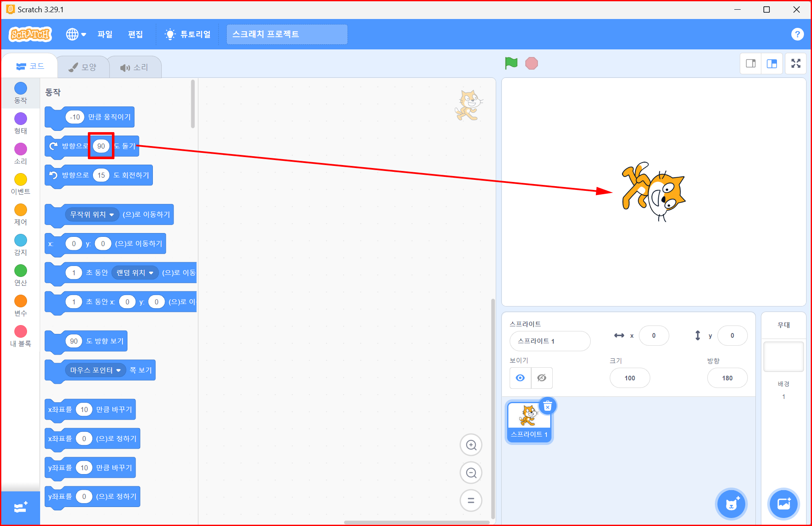812x526 pixels.
Task: Switch to small stage layout
Action: point(750,63)
